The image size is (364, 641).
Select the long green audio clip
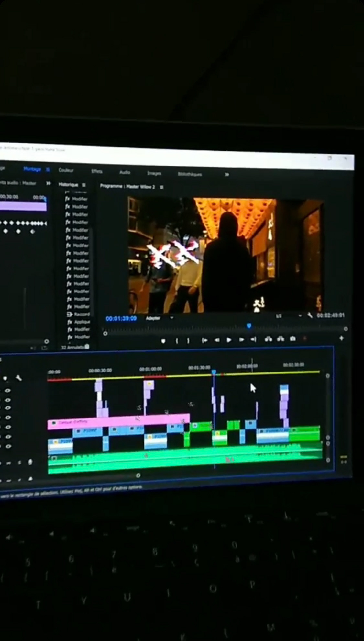(x=185, y=458)
